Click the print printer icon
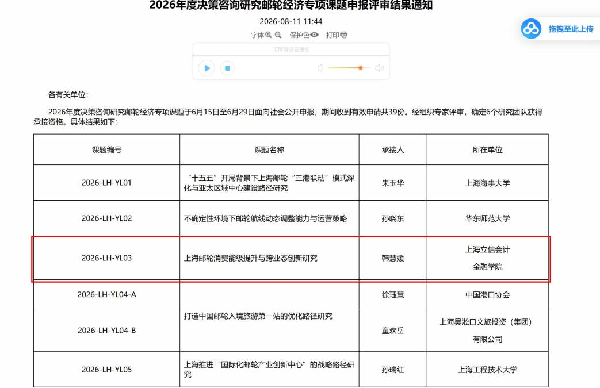This screenshot has width=600, height=388. tap(344, 35)
